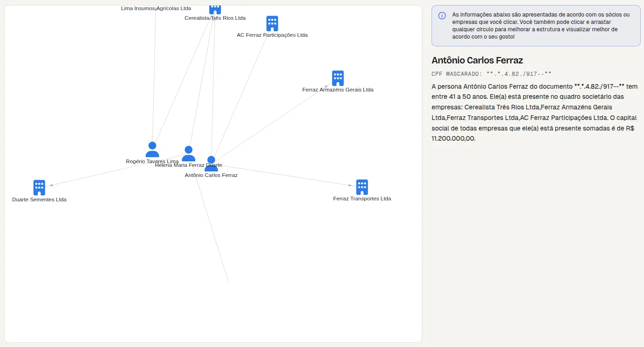Click the info icon in the notice banner
The width and height of the screenshot is (644, 347).
[x=442, y=16]
